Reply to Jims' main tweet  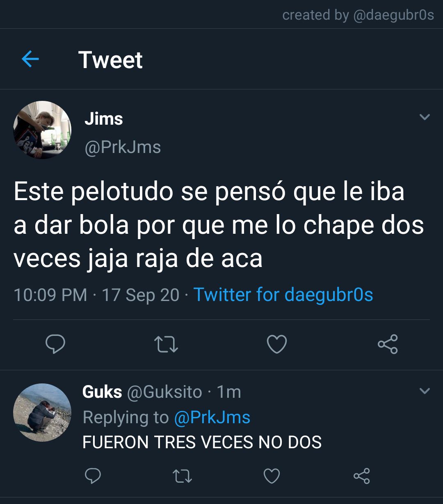pos(55,344)
